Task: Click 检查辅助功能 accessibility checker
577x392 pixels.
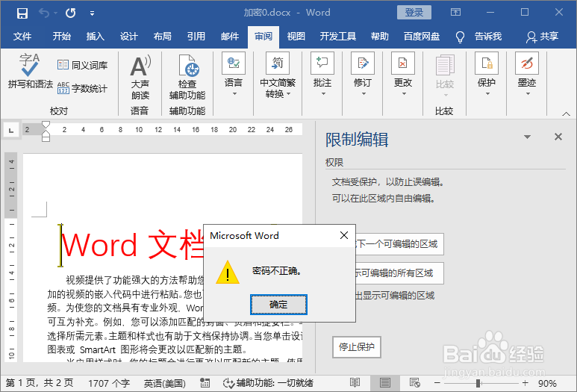Action: 187,78
